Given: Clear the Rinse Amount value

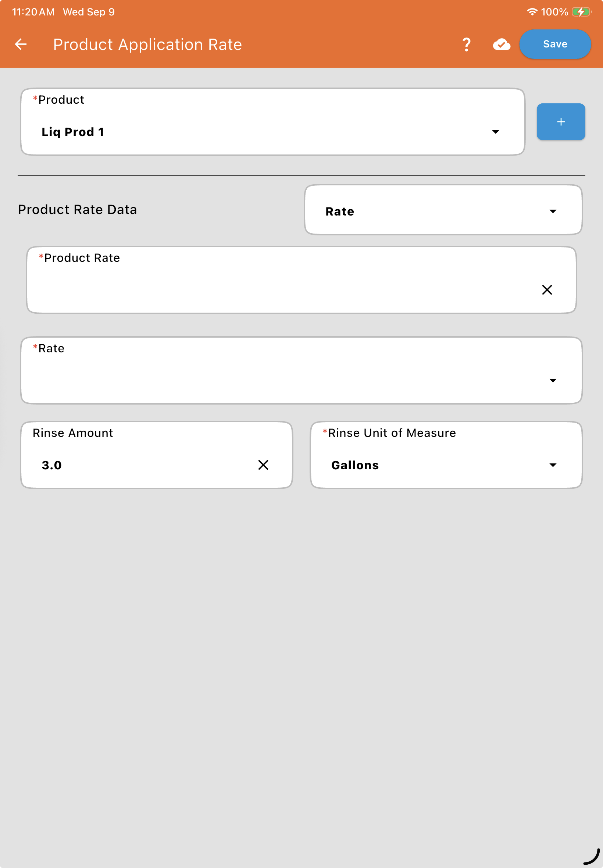Looking at the screenshot, I should [x=263, y=465].
